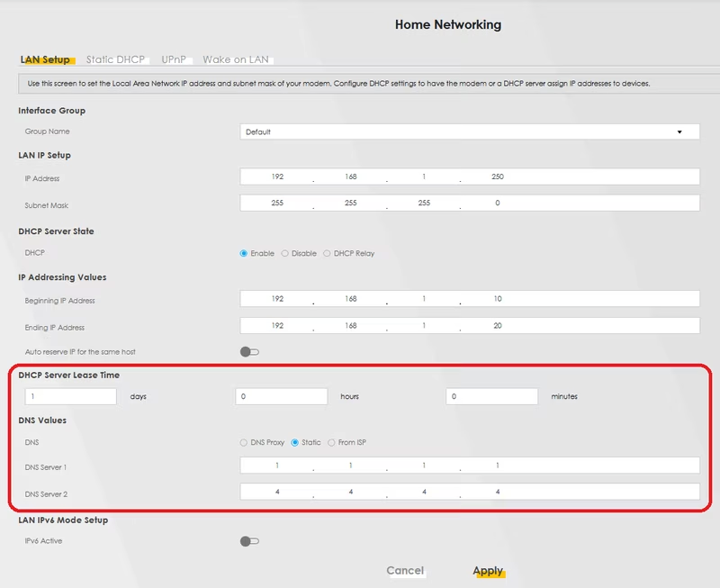The width and height of the screenshot is (720, 588).
Task: Click the DHCP Server Lease Time heading
Action: pos(69,375)
